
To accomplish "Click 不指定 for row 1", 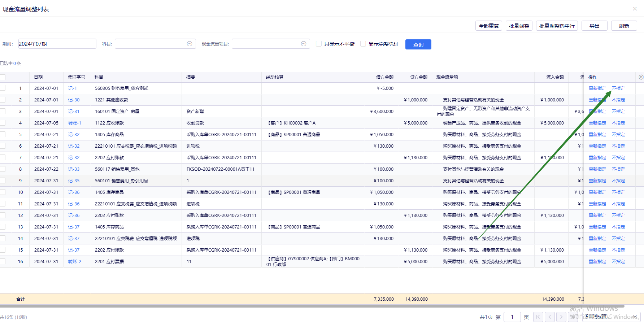I will tap(618, 88).
